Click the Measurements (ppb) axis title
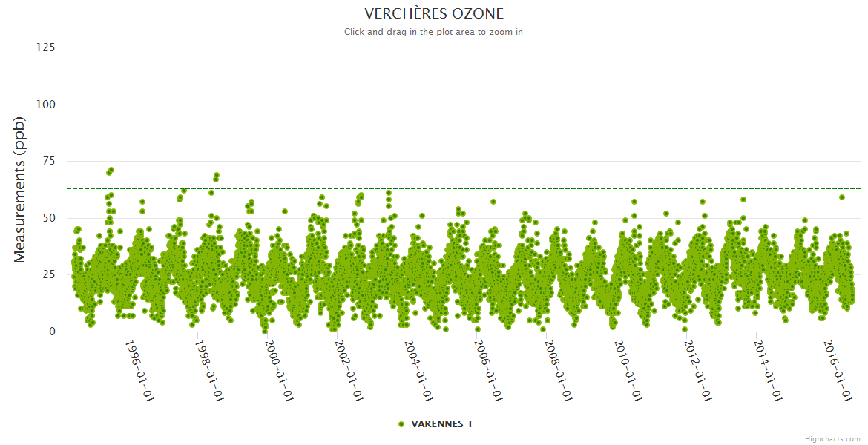The image size is (868, 445). [20, 189]
